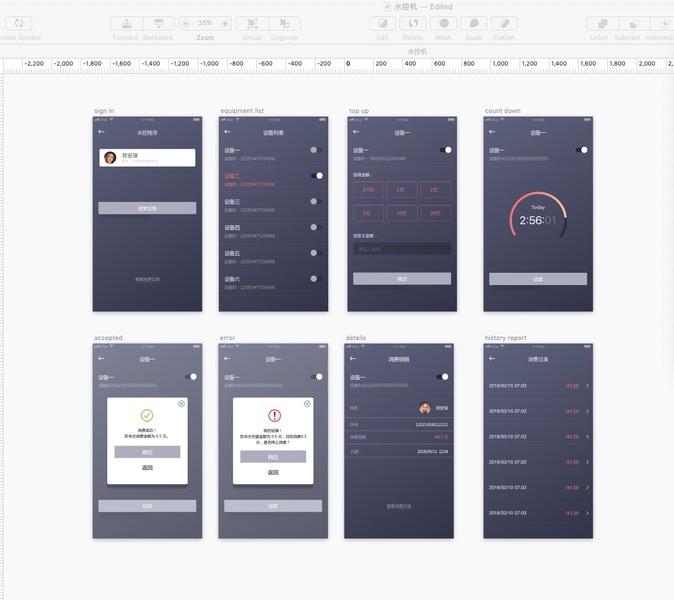This screenshot has width=674, height=600.
Task: Zoom out with the minus button
Action: pyautogui.click(x=185, y=23)
